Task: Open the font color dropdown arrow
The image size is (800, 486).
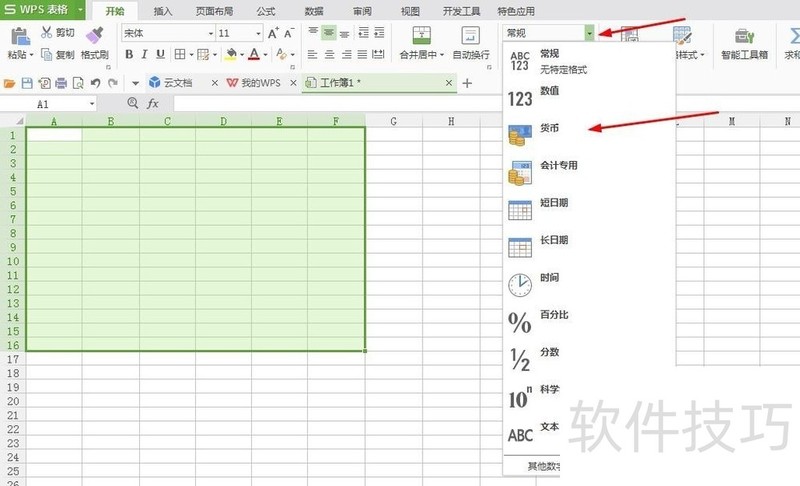Action: point(265,55)
